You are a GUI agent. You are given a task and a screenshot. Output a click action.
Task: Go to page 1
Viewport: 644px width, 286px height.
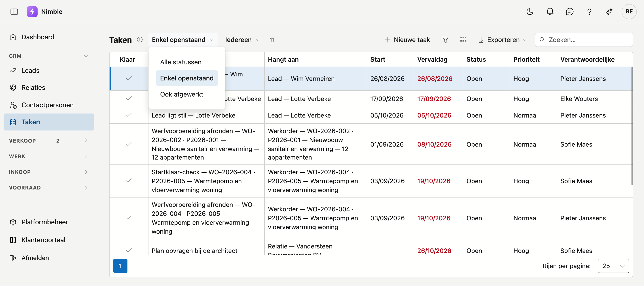tap(120, 266)
